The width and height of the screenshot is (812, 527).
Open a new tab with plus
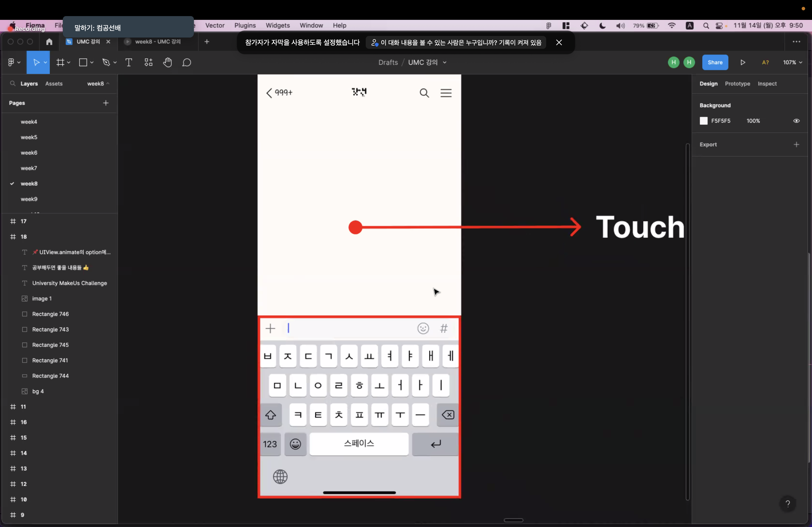[207, 42]
